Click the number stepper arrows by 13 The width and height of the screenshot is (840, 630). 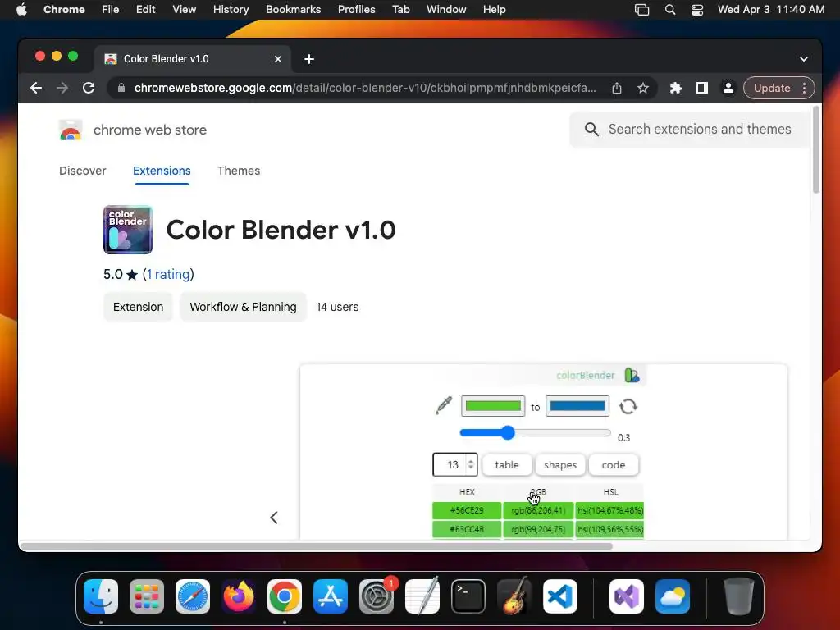[x=470, y=464]
